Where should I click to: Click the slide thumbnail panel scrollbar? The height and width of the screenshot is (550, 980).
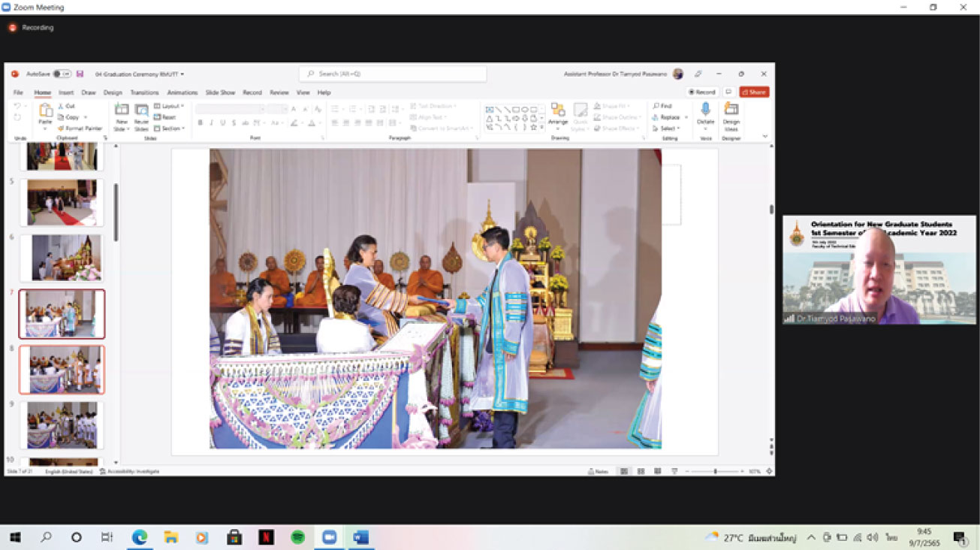point(116,213)
